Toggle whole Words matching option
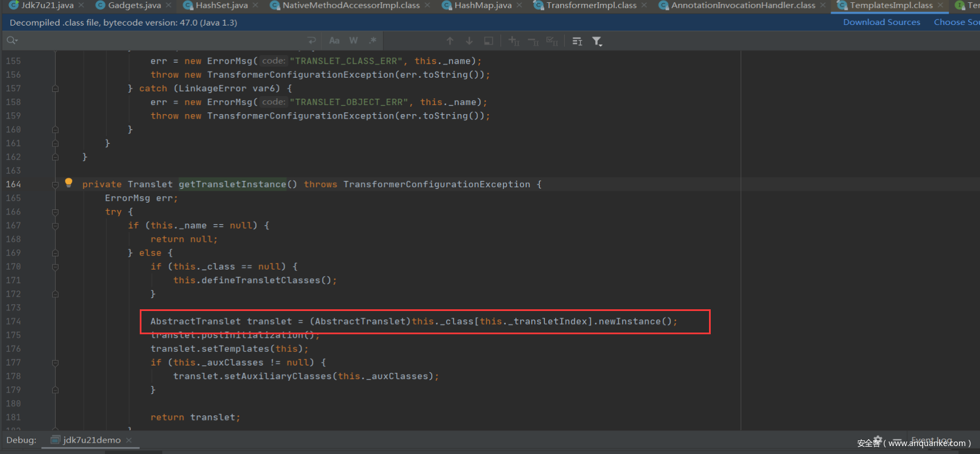 coord(353,41)
